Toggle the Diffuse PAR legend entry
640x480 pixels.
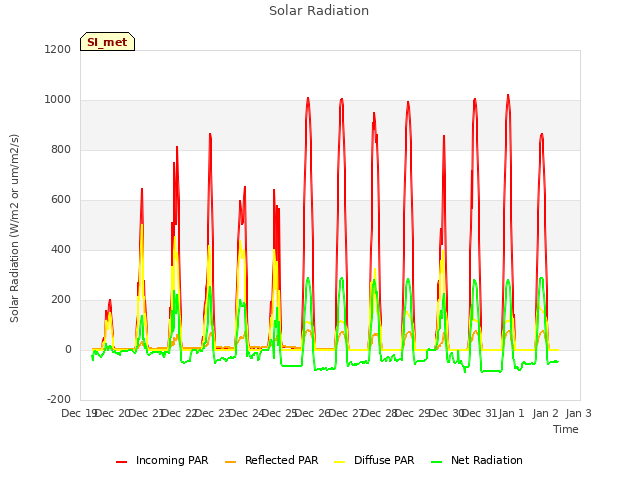click(x=374, y=460)
